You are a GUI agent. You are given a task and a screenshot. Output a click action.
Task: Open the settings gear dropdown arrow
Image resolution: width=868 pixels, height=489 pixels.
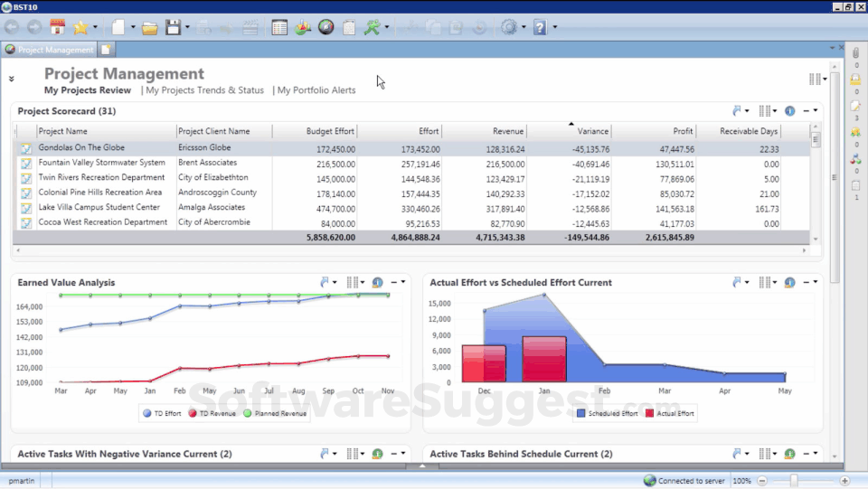[524, 27]
